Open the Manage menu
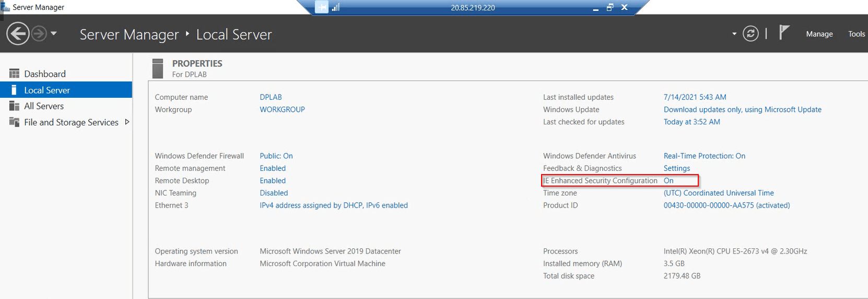The height and width of the screenshot is (299, 868). (819, 34)
